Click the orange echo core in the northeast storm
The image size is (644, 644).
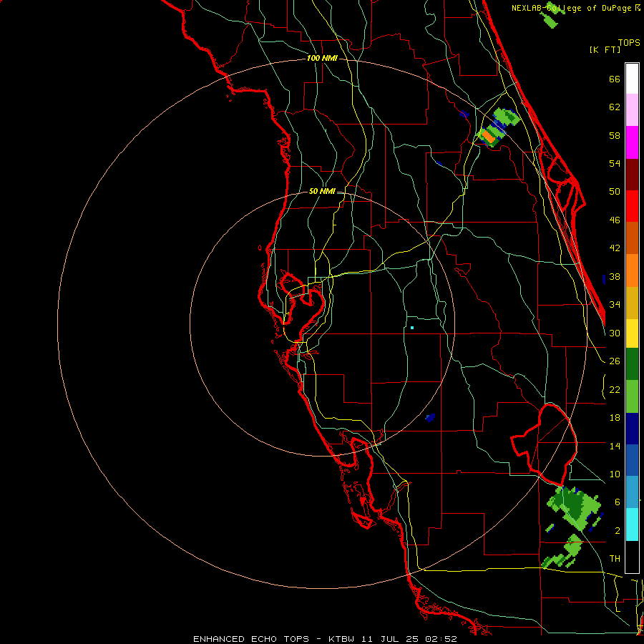pyautogui.click(x=488, y=137)
